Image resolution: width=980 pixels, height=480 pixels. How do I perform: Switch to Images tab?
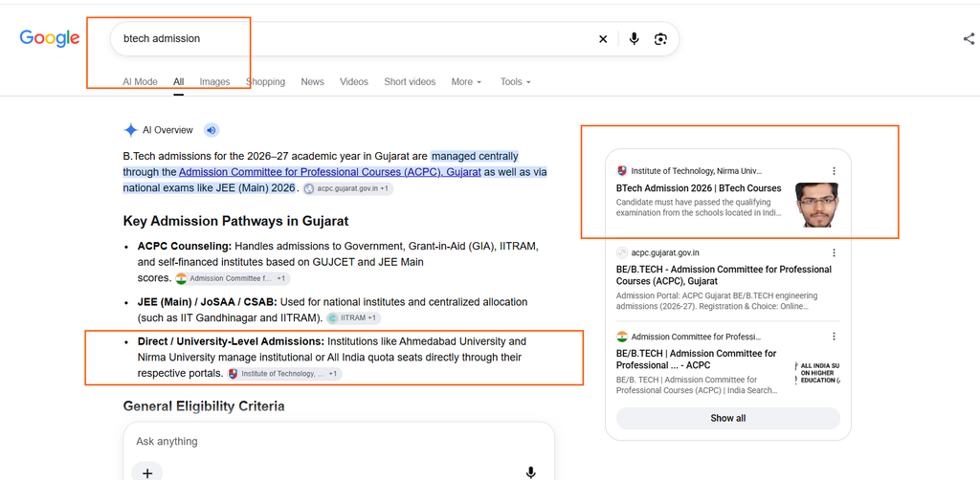pyautogui.click(x=215, y=82)
